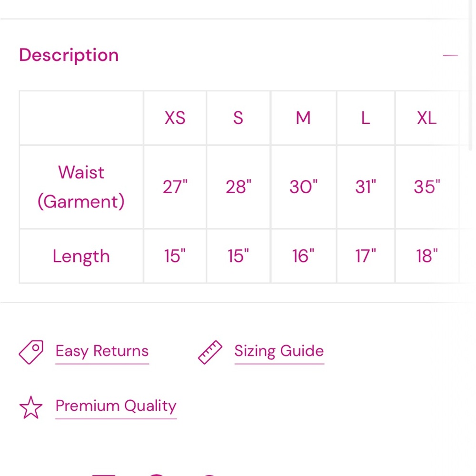Screen dimensions: 476x476
Task: Click the page vertical scrollbar
Action: [x=470, y=75]
